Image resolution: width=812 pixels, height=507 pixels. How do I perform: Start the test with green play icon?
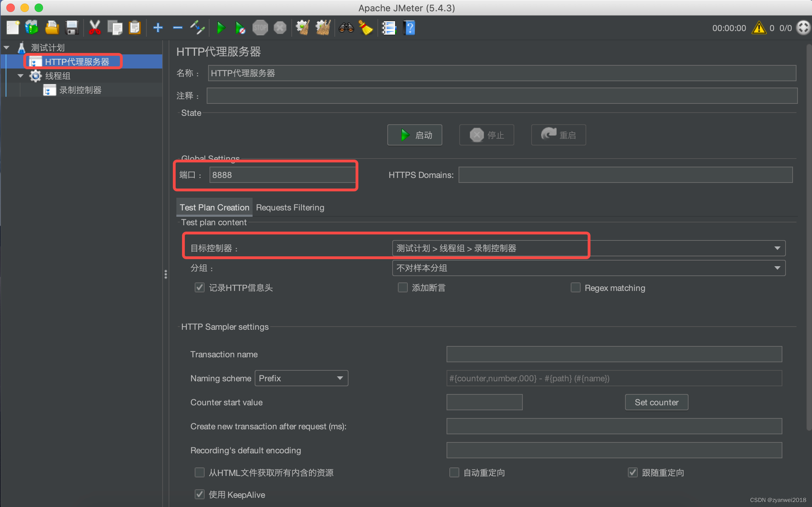[x=221, y=28]
